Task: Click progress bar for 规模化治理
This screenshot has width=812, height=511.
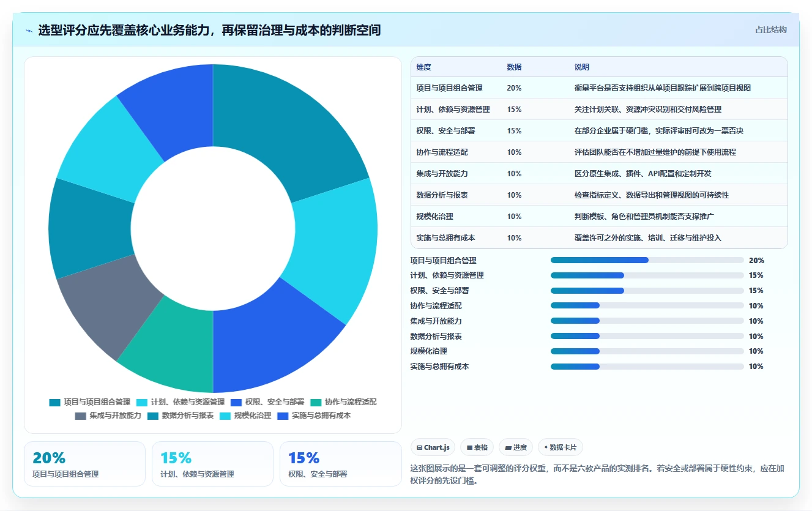Action: click(647, 351)
